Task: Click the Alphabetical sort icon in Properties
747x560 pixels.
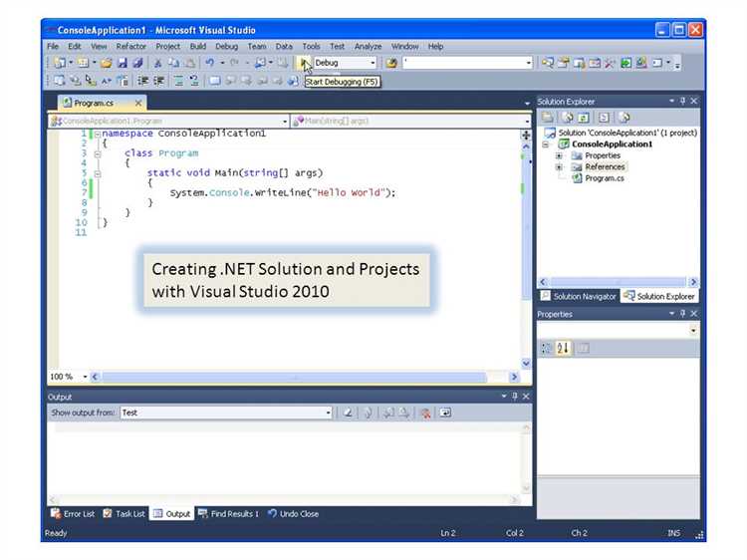Action: pos(563,348)
